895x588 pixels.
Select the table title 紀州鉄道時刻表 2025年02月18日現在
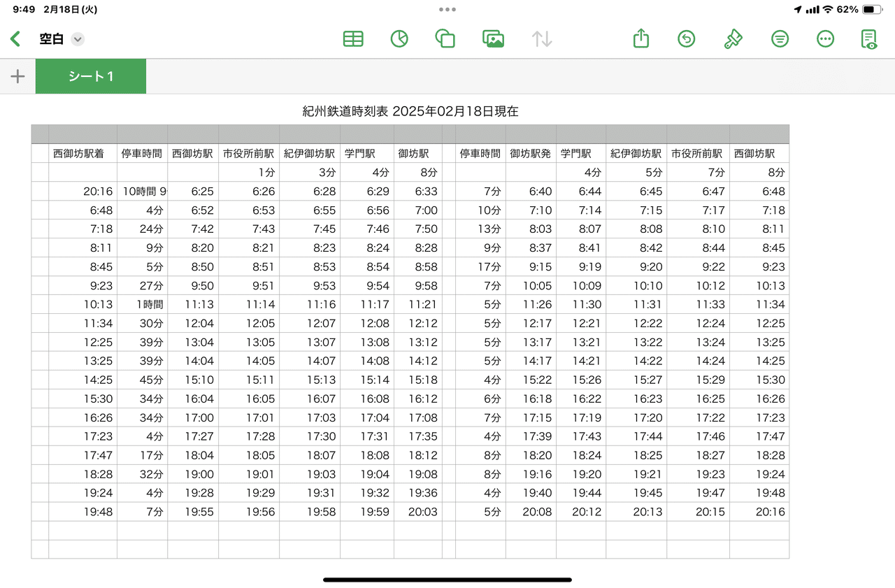pyautogui.click(x=410, y=111)
